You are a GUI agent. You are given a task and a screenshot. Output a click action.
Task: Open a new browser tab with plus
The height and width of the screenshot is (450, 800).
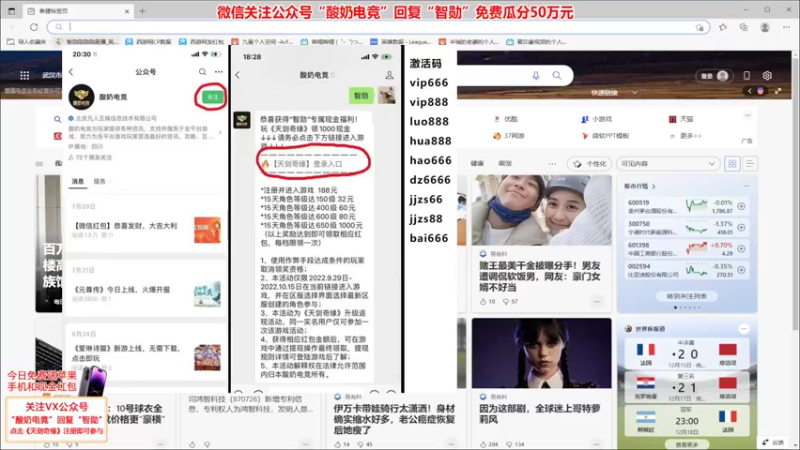pos(142,11)
